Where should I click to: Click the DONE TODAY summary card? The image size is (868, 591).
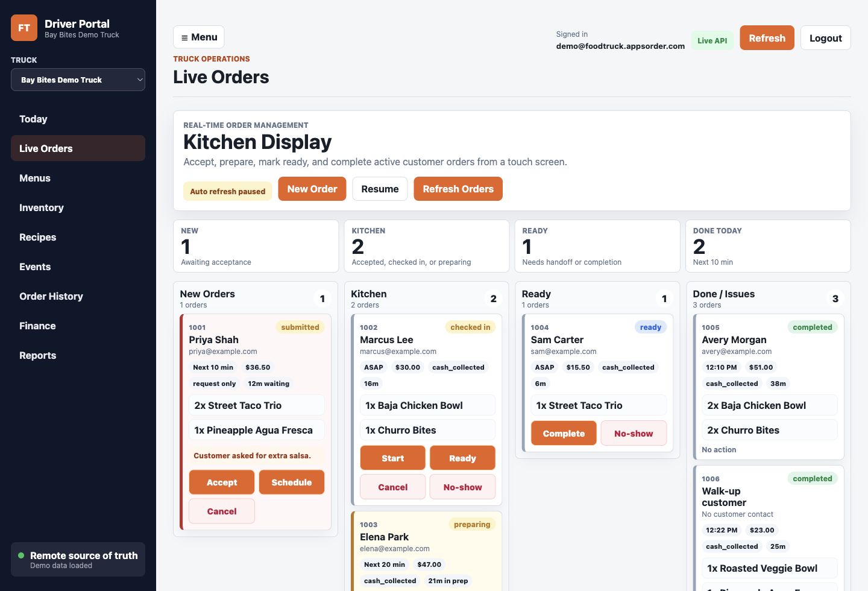pos(768,246)
